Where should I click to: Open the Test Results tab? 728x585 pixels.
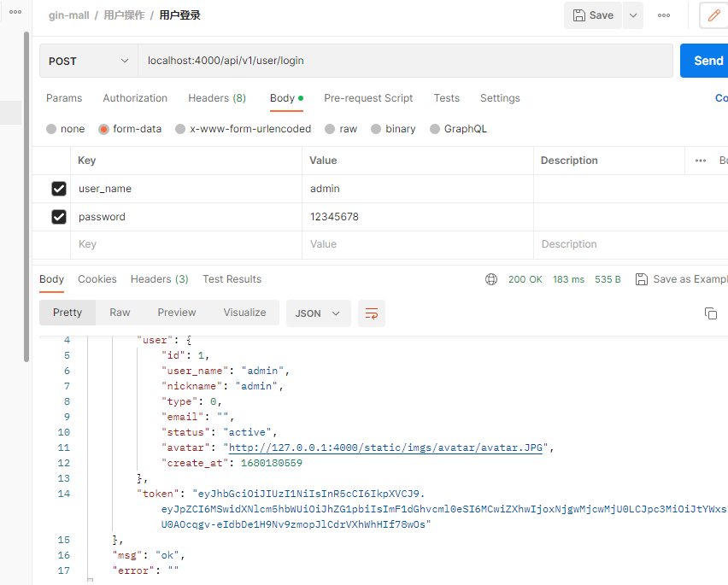coord(232,279)
